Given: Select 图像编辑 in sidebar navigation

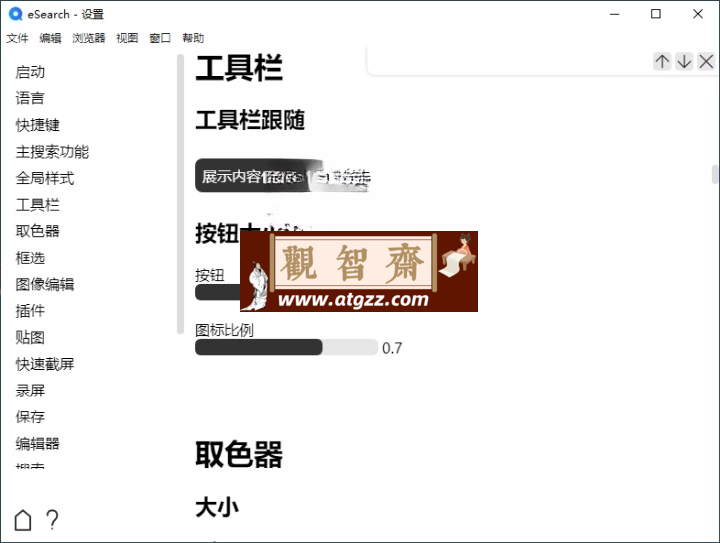Looking at the screenshot, I should [45, 284].
